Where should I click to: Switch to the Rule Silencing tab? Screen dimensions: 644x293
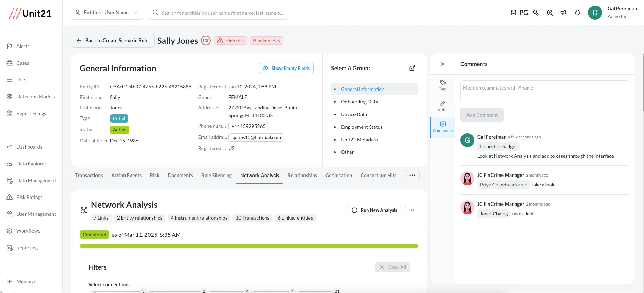(216, 176)
